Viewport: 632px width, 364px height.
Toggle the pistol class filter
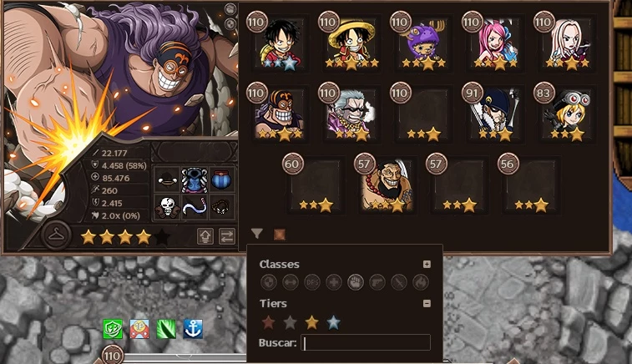(377, 282)
